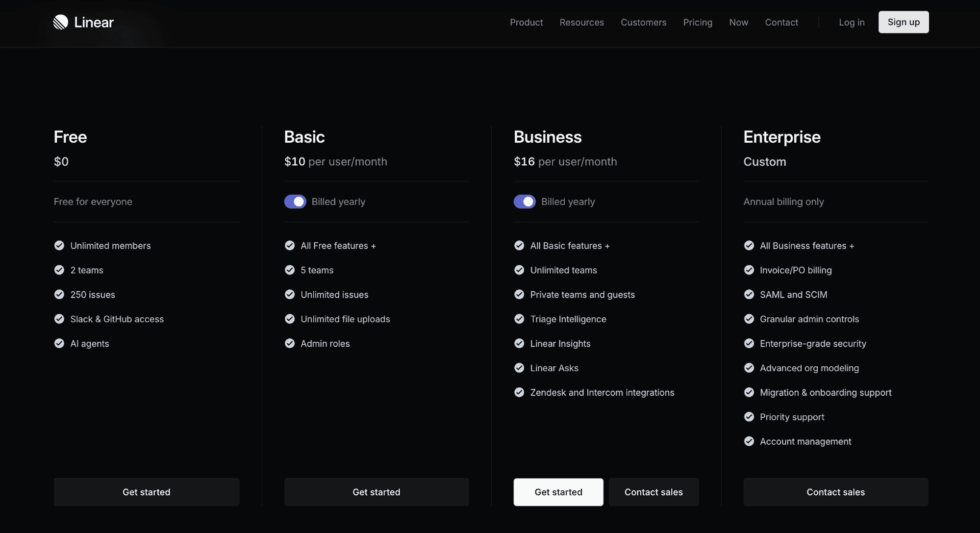
Task: Click checkmark icon next to SAML and SCIM
Action: point(749,295)
